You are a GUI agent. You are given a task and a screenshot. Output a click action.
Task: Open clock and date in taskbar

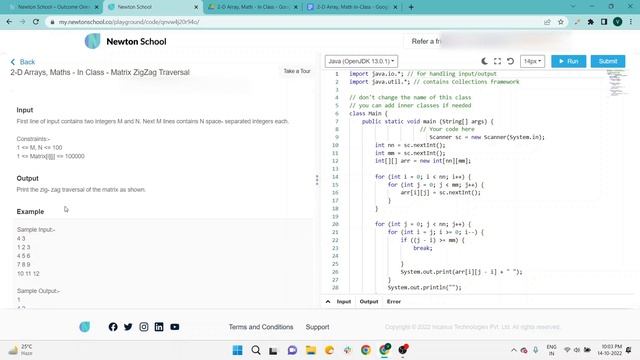click(x=611, y=350)
